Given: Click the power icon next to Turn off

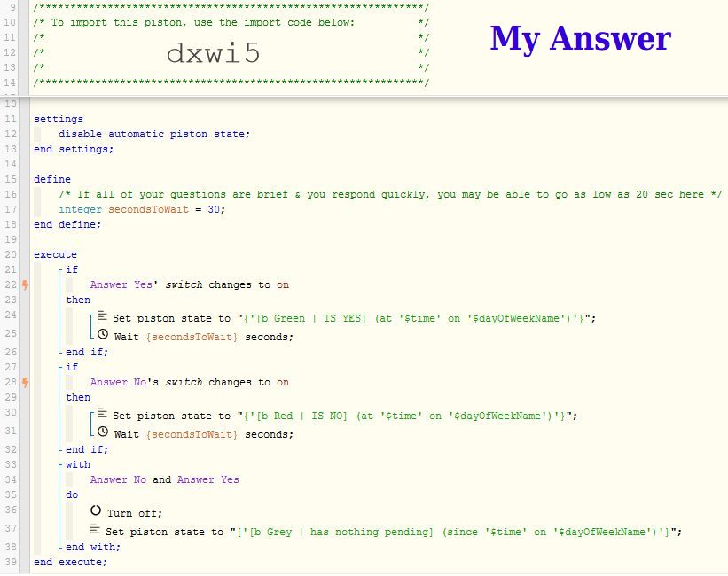Looking at the screenshot, I should 96,510.
